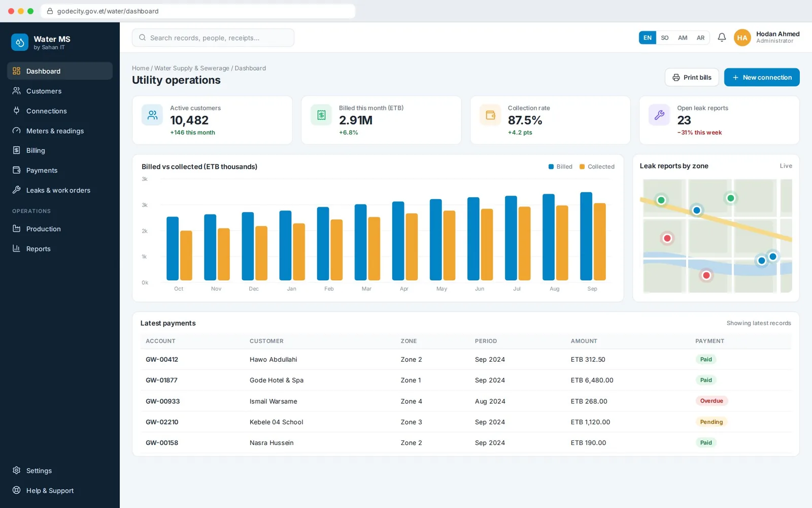Image resolution: width=812 pixels, height=508 pixels.
Task: Go to Production page
Action: (60, 229)
